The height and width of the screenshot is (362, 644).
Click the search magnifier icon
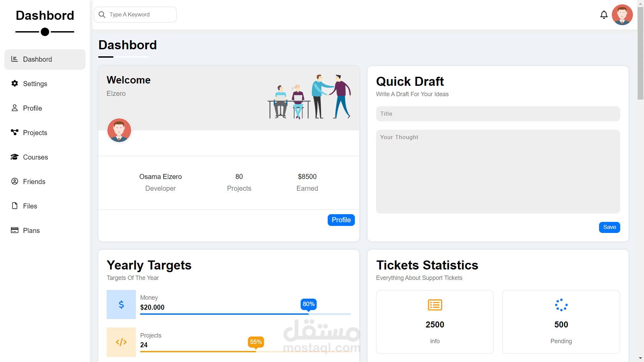(x=102, y=14)
